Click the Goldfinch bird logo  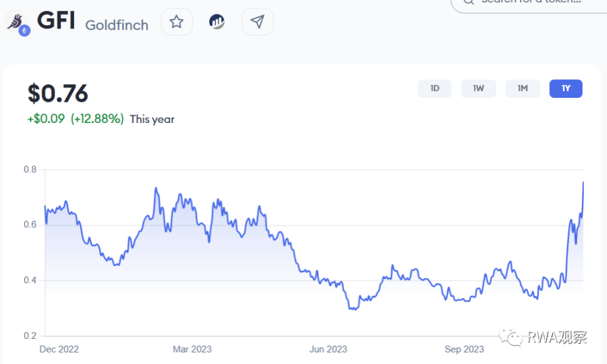tap(14, 21)
